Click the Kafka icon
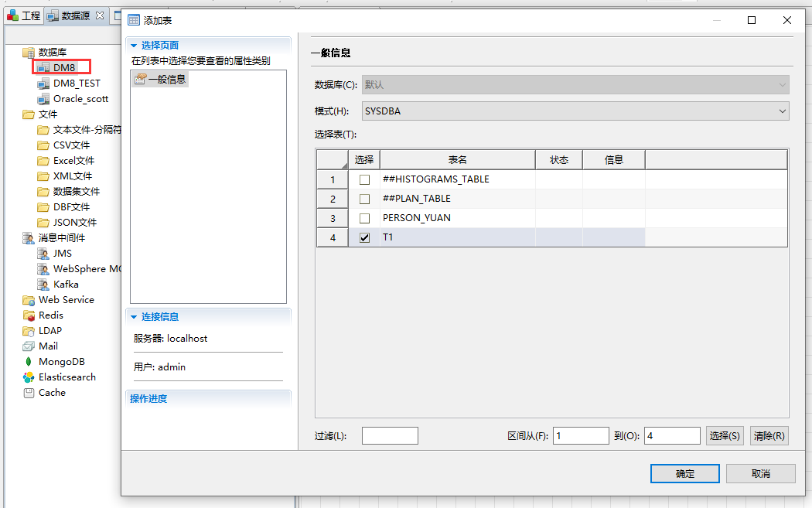 (x=43, y=285)
